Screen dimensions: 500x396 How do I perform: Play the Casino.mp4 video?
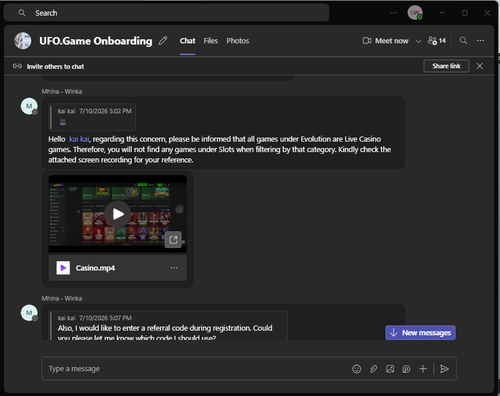[117, 214]
